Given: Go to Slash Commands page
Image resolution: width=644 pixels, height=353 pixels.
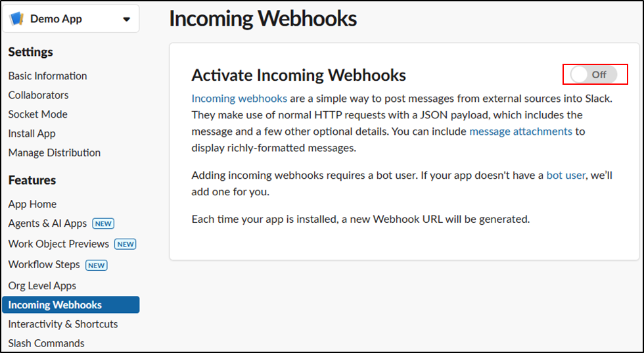Looking at the screenshot, I should (x=46, y=343).
